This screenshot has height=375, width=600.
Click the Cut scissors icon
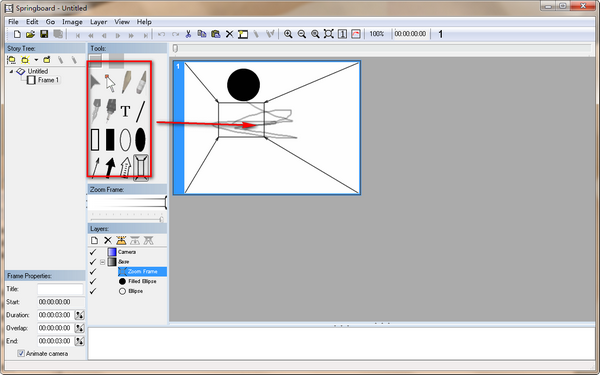[x=188, y=34]
